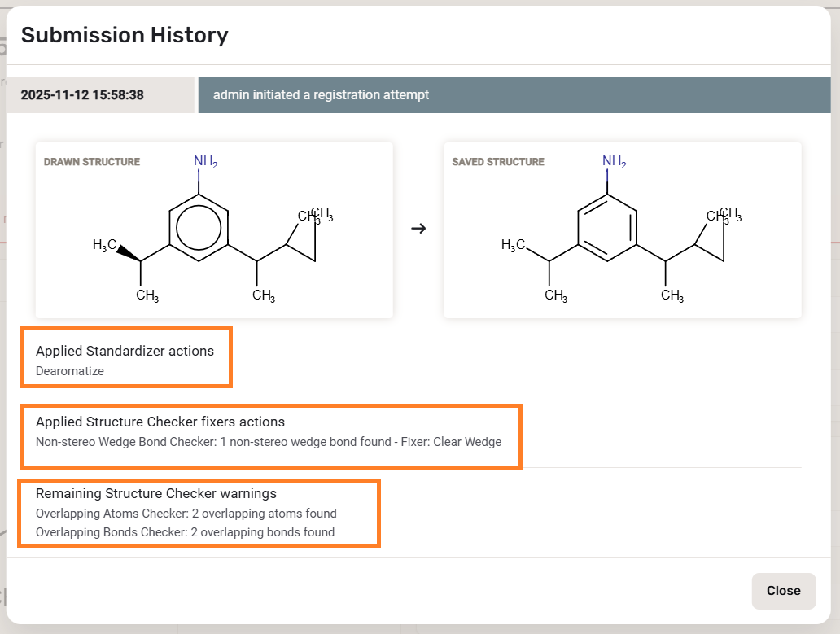This screenshot has width=840, height=634.
Task: Select the Dearomatize action text
Action: tap(70, 371)
